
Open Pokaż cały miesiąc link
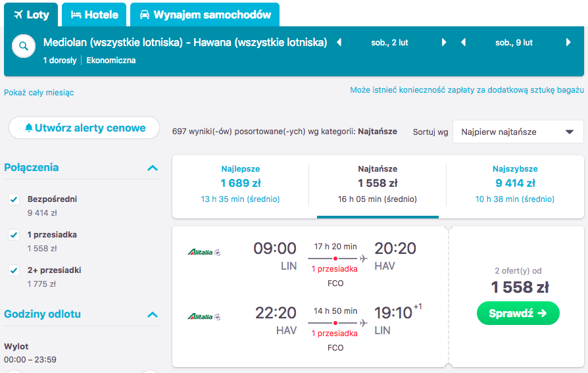(39, 93)
